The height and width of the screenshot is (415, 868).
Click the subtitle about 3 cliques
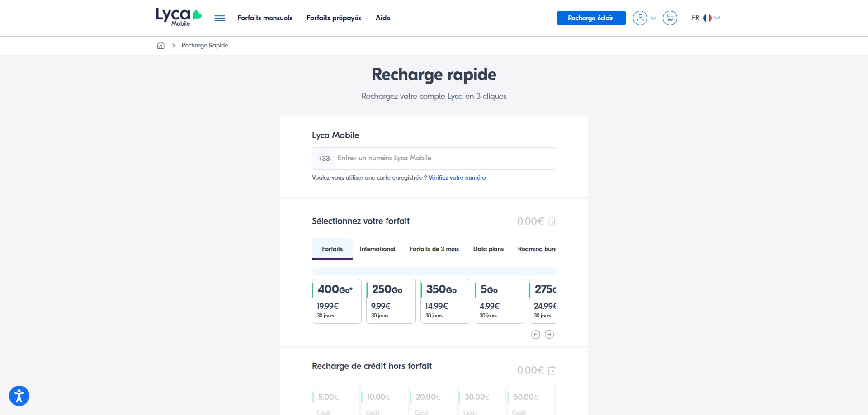tap(434, 96)
